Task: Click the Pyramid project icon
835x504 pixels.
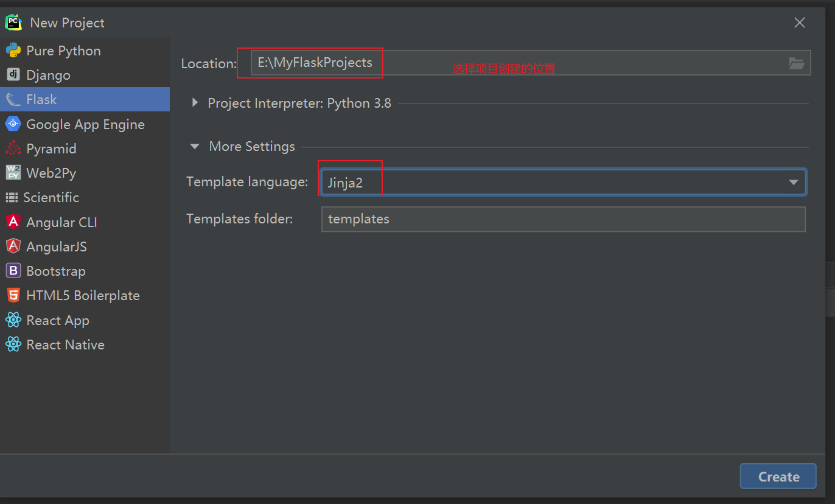Action: pos(13,149)
